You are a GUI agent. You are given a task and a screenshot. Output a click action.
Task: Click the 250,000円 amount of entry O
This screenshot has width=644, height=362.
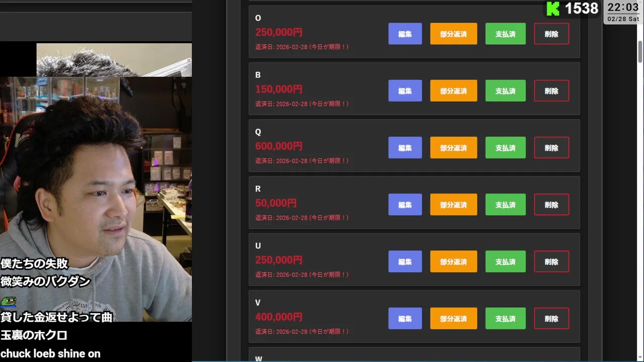[x=279, y=32]
